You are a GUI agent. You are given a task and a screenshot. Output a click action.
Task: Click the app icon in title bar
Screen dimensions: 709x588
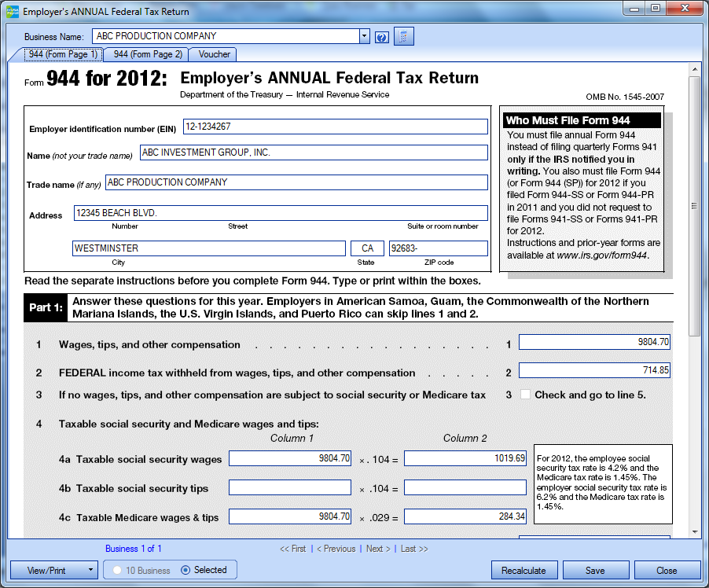point(12,13)
